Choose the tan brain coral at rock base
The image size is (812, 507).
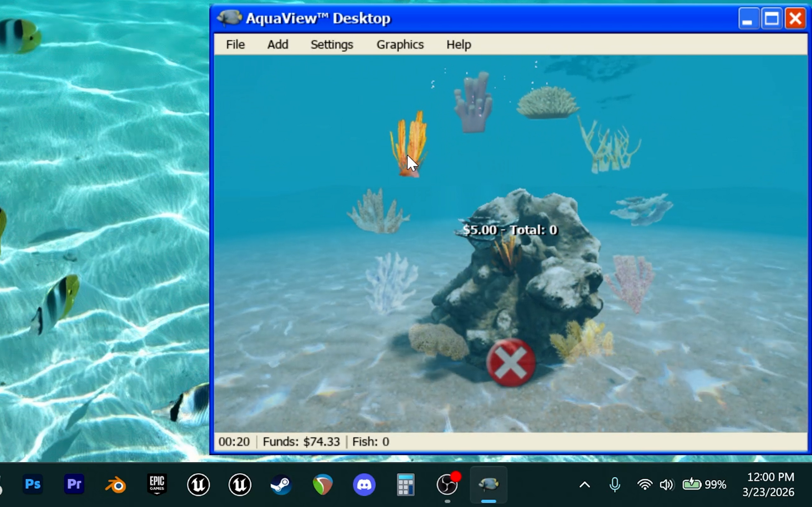tap(438, 341)
